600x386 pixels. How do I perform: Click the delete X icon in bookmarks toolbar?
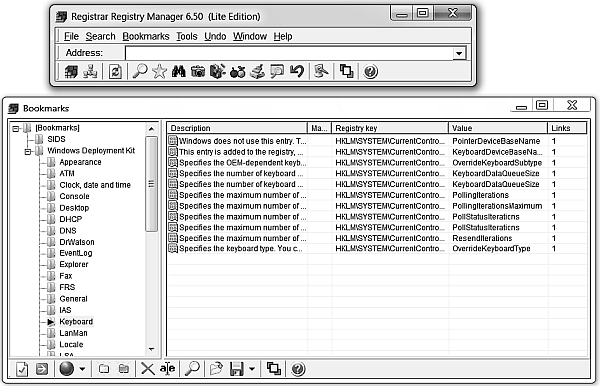click(x=148, y=369)
